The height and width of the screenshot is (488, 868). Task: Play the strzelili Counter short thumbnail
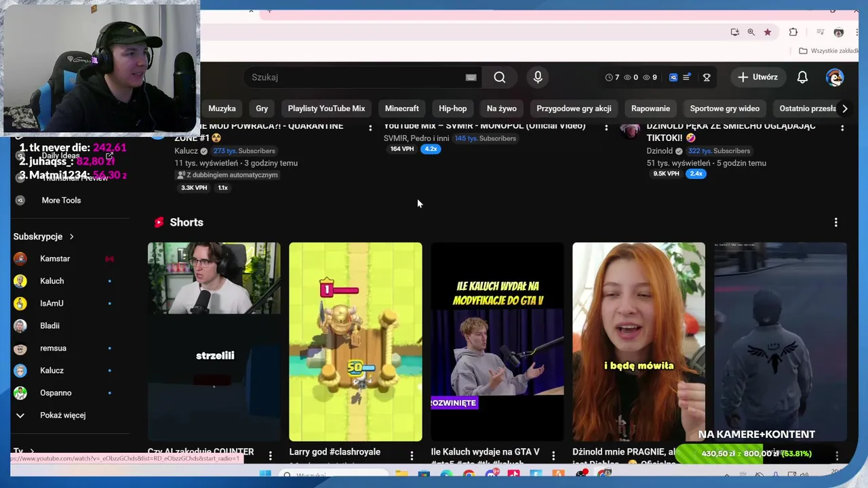coord(214,342)
